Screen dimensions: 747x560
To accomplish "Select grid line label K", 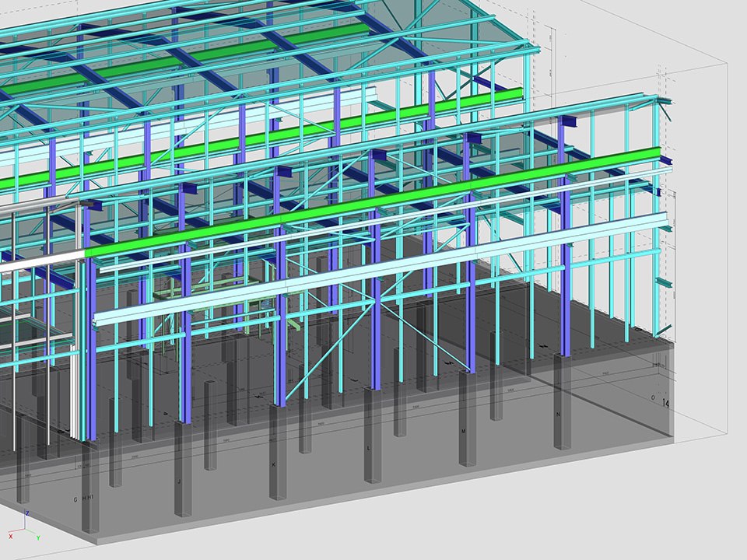I will point(273,464).
